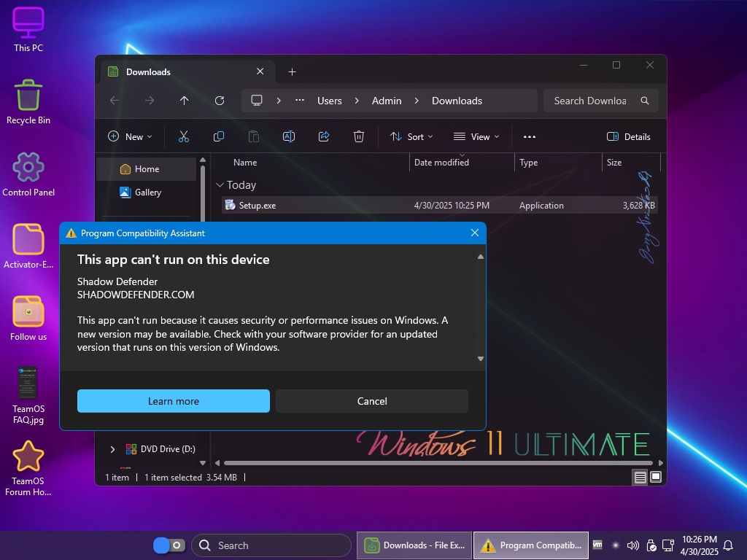This screenshot has width=747, height=560.
Task: Open the See more three-dots toolbar menu
Action: 530,136
